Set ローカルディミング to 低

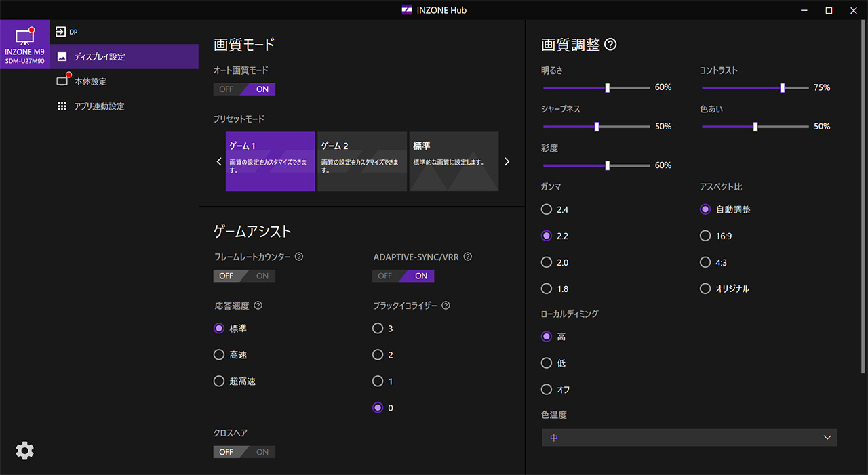click(547, 363)
